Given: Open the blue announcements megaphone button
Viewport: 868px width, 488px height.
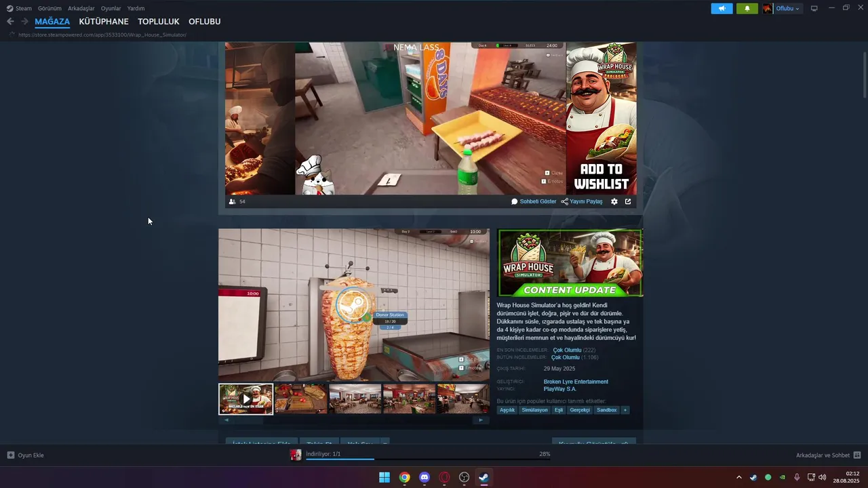Looking at the screenshot, I should [x=722, y=8].
